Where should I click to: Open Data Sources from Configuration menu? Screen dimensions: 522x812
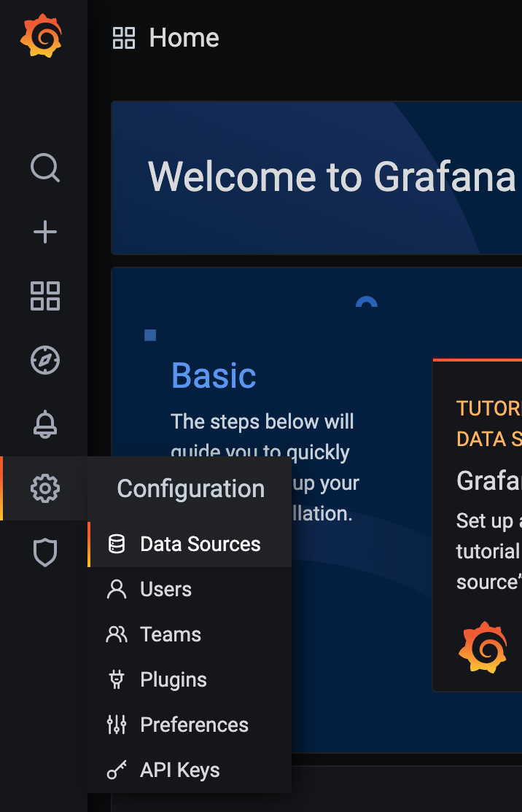pyautogui.click(x=190, y=544)
